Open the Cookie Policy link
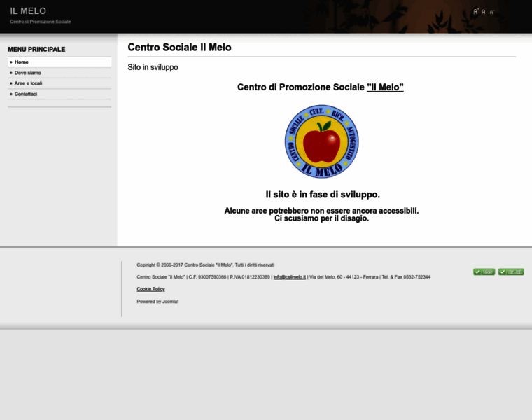 pyautogui.click(x=150, y=289)
